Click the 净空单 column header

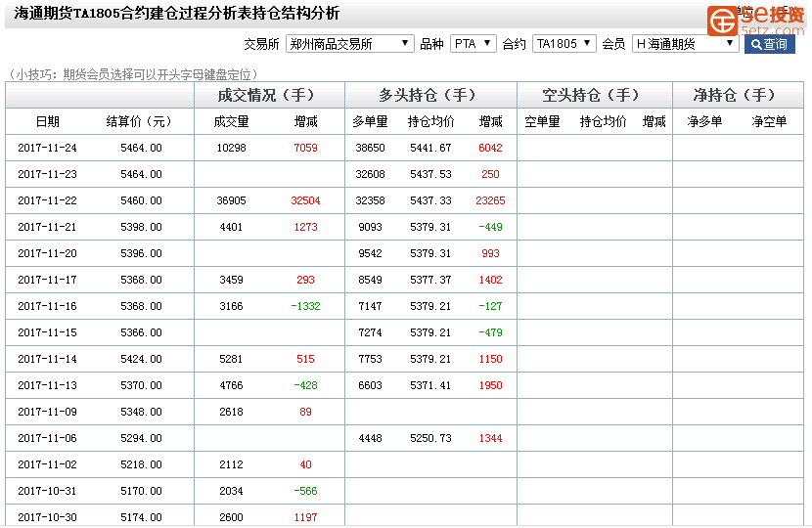pyautogui.click(x=769, y=121)
